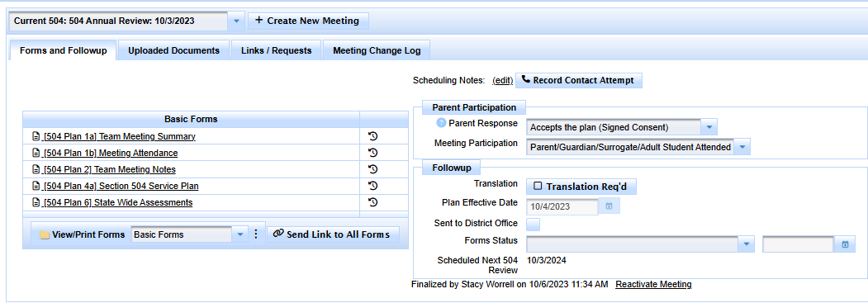Check the Translation Req'd checkbox
This screenshot has width=868, height=303.
(x=538, y=187)
